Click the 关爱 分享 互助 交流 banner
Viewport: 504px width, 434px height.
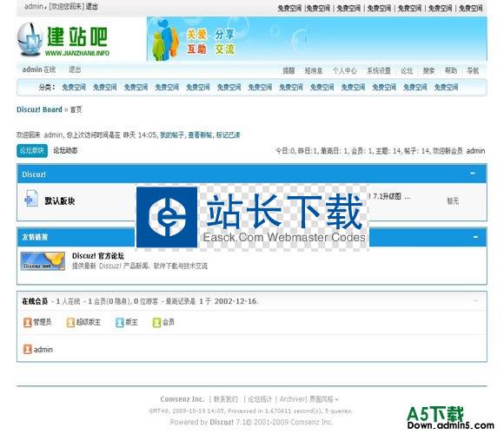coord(317,39)
